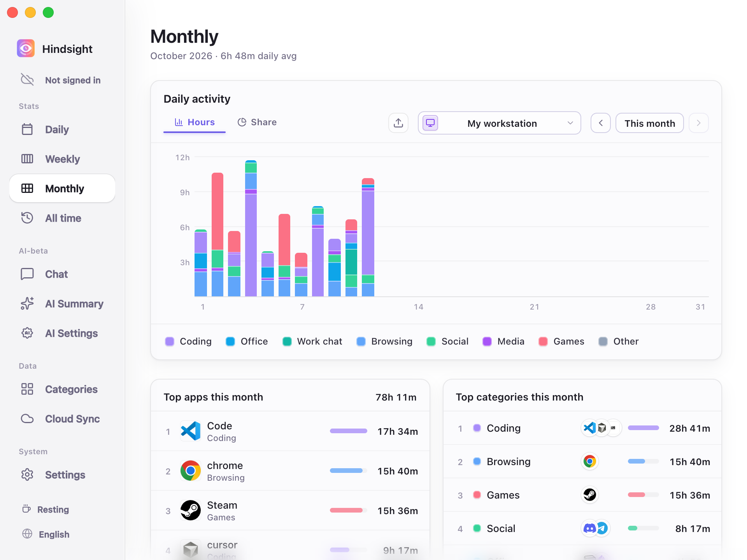Click the Hindsight app logo icon
Viewport: 747px width, 560px height.
[x=26, y=49]
